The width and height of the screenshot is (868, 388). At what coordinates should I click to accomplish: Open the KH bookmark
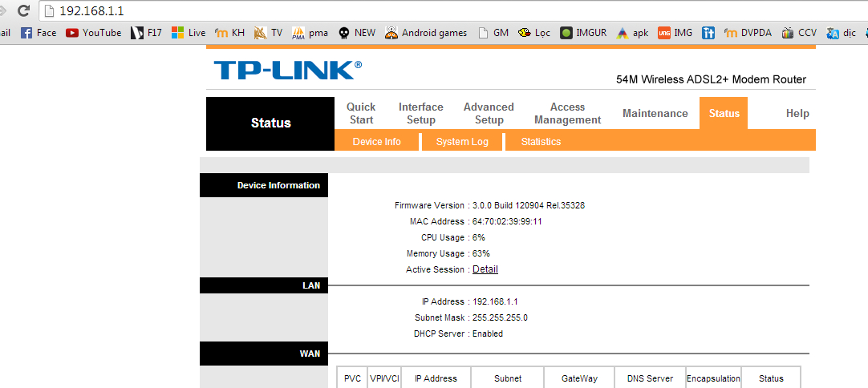click(x=229, y=33)
